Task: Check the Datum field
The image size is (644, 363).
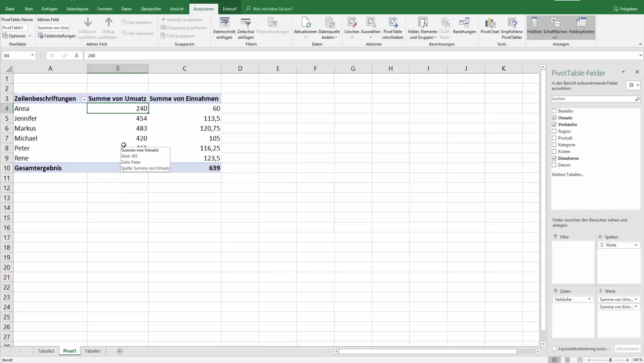Action: pos(554,165)
